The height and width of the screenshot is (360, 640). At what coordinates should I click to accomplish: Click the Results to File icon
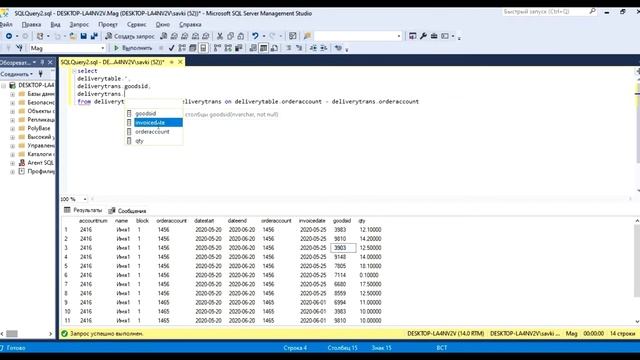pos(275,48)
